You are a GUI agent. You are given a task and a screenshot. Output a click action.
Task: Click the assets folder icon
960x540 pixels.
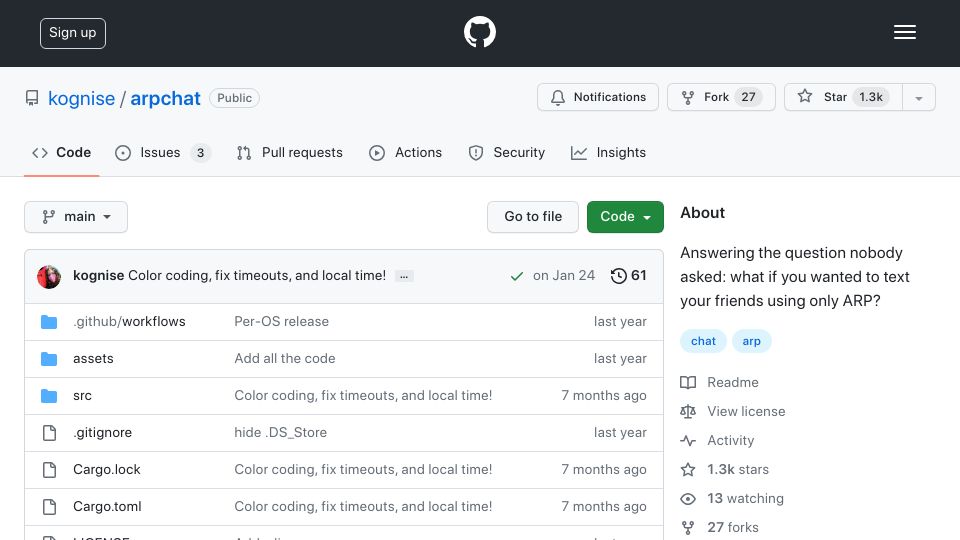[49, 359]
